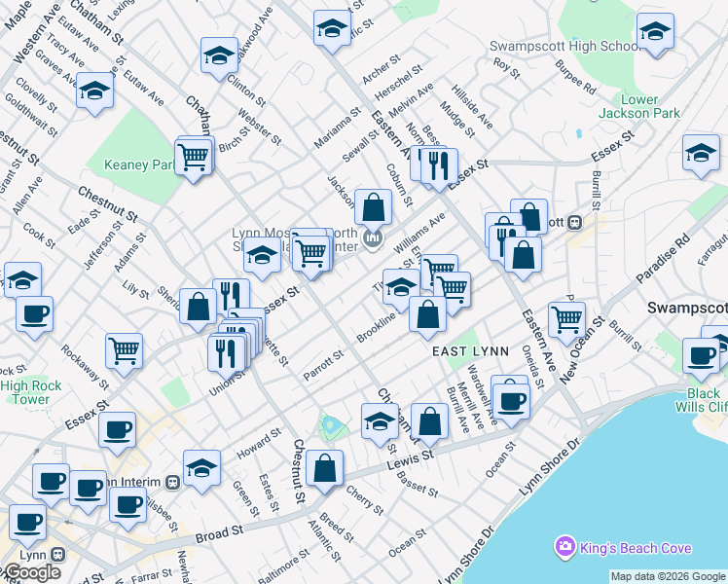Open the school marker near Graves Ave
Image resolution: width=728 pixels, height=584 pixels.
(94, 93)
